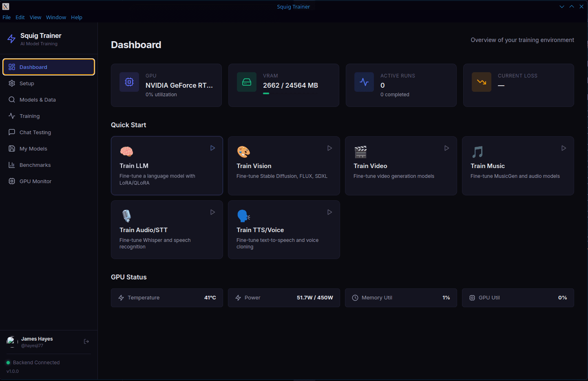Click the Temperature lightning icon in GPU Status
Screen dimensions: 588x381
click(121, 298)
